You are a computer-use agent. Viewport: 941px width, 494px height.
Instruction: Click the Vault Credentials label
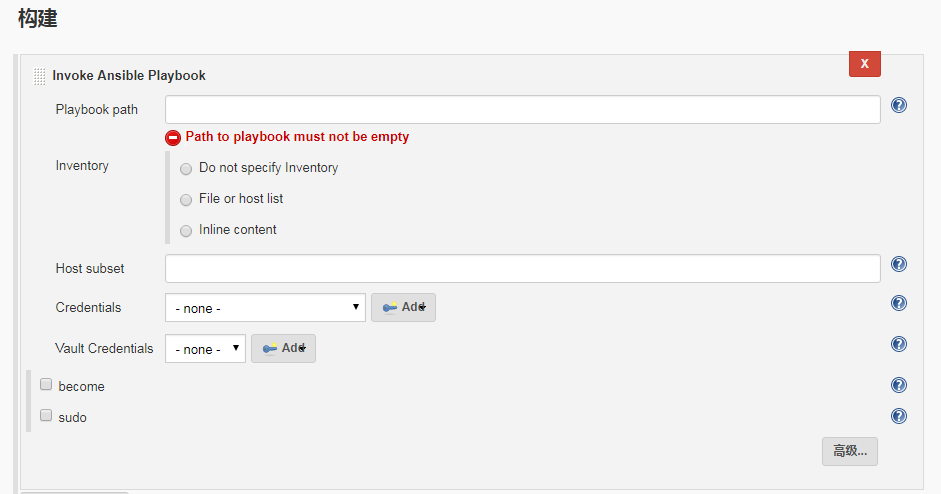click(x=104, y=349)
